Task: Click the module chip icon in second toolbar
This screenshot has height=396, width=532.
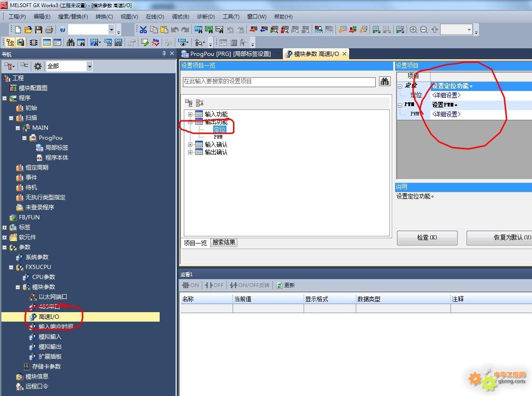Action: (34, 43)
